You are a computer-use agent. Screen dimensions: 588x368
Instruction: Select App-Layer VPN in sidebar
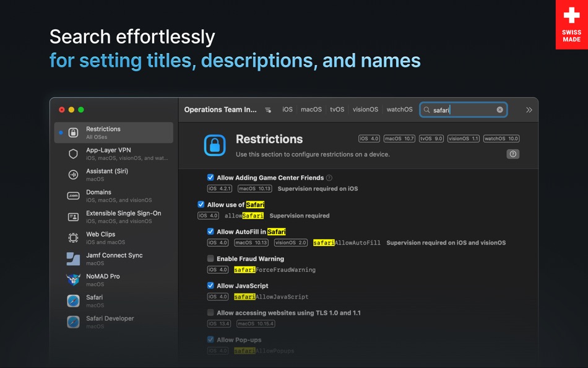click(x=114, y=154)
